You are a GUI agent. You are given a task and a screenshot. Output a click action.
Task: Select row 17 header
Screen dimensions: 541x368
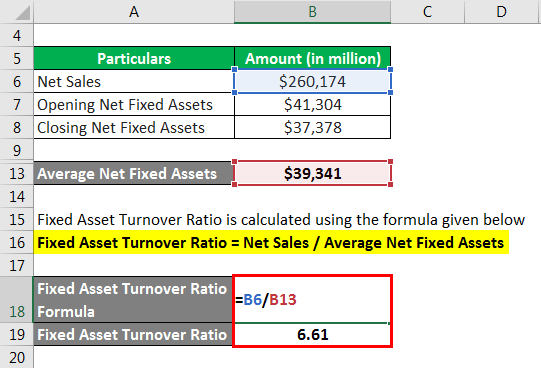pyautogui.click(x=17, y=266)
